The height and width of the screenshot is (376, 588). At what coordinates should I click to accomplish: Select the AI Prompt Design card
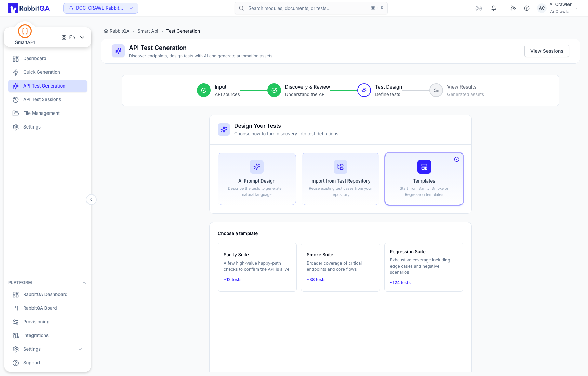click(x=257, y=179)
